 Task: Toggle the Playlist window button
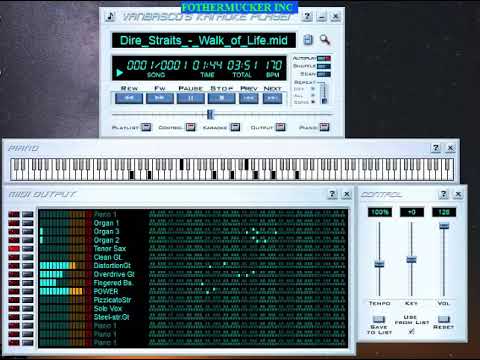coord(146,127)
